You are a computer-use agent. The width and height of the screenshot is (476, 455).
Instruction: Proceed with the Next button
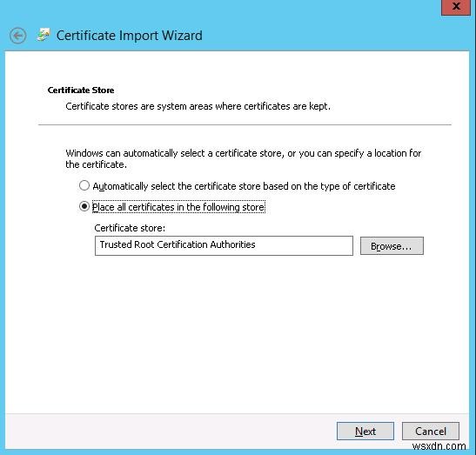(365, 431)
